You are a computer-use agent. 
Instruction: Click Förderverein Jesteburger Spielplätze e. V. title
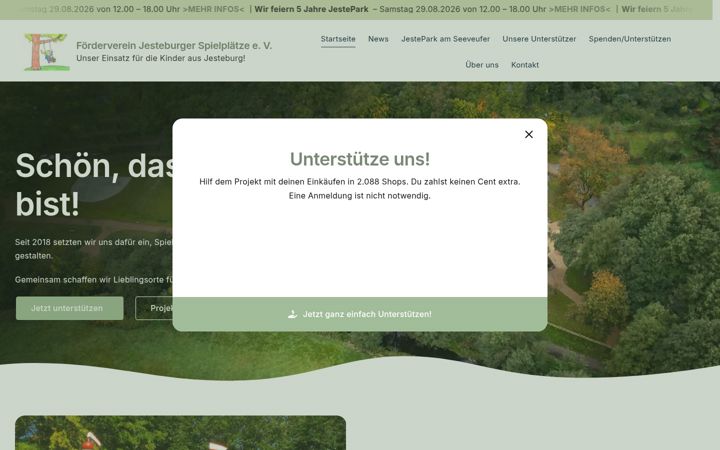point(174,45)
